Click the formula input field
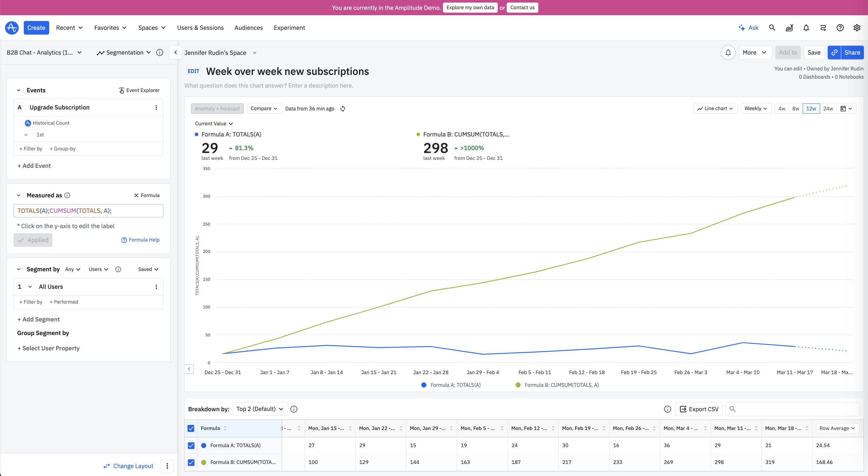 [88, 211]
